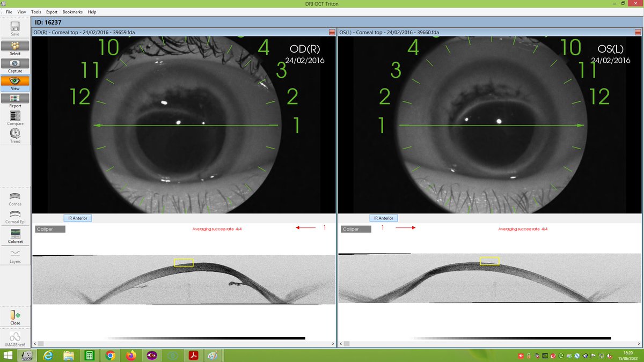Open the Paint palette taskbar app

point(213,355)
